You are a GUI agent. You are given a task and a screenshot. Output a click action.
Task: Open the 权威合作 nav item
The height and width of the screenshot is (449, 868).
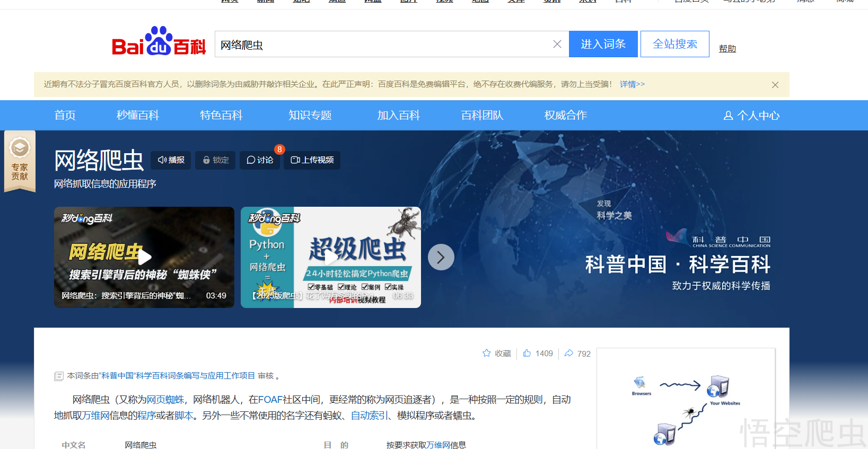pos(566,115)
